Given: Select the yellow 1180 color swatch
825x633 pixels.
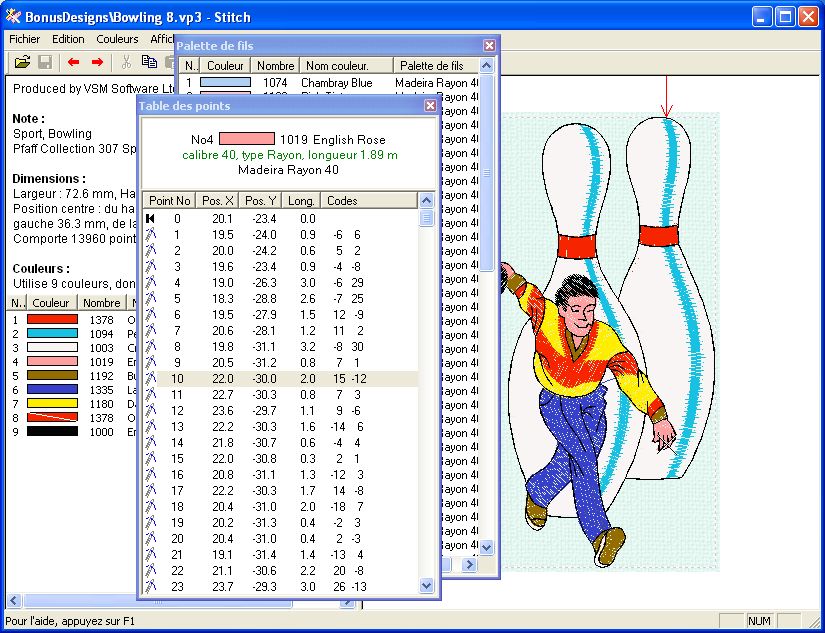Looking at the screenshot, I should (x=52, y=403).
